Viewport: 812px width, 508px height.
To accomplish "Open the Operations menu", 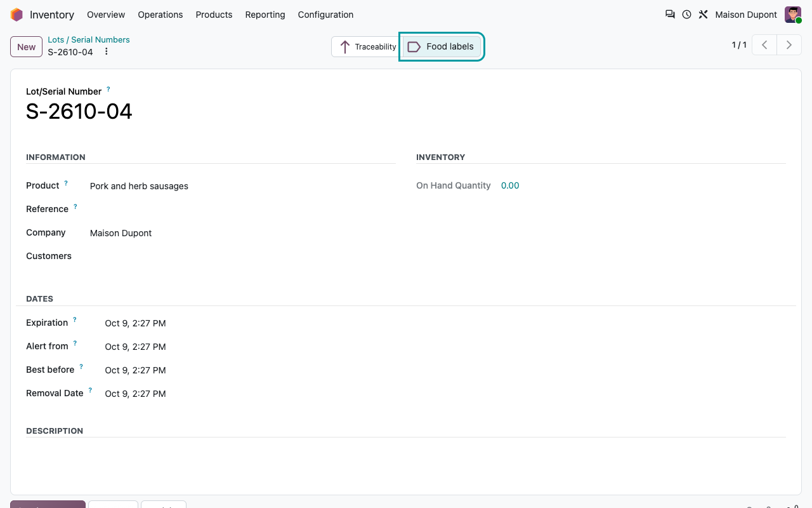I will point(160,15).
